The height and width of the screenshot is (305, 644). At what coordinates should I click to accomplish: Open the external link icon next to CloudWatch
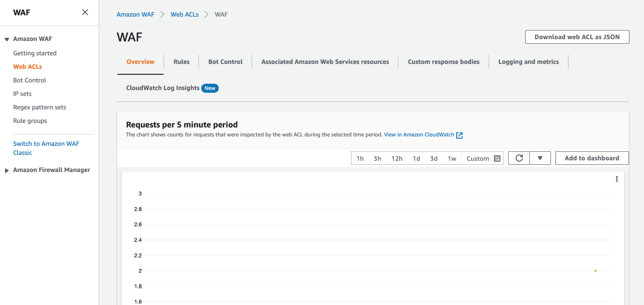pyautogui.click(x=459, y=135)
